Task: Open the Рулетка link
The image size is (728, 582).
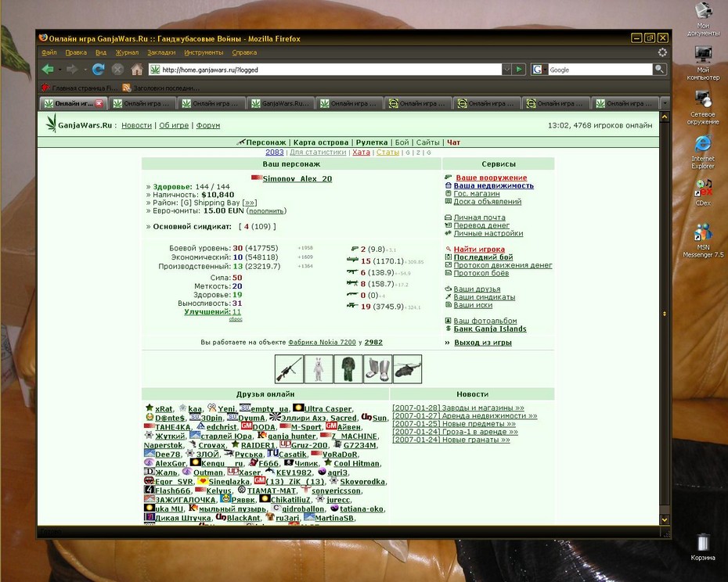Action: [x=371, y=142]
